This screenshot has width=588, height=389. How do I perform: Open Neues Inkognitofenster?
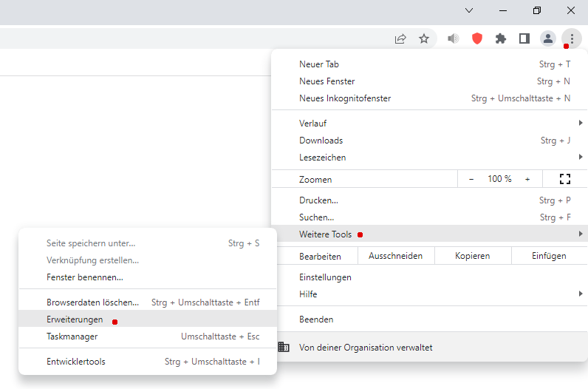[x=345, y=98]
